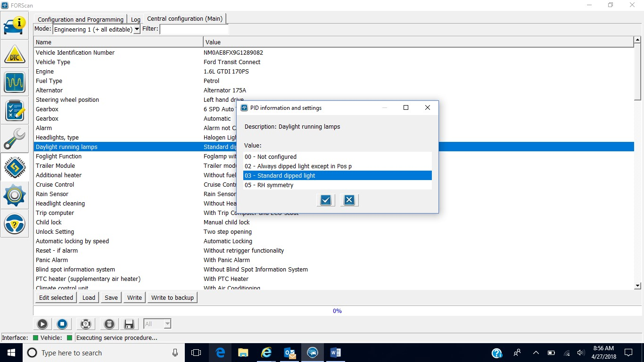
Task: Cancel PID dialog with X button
Action: (349, 200)
